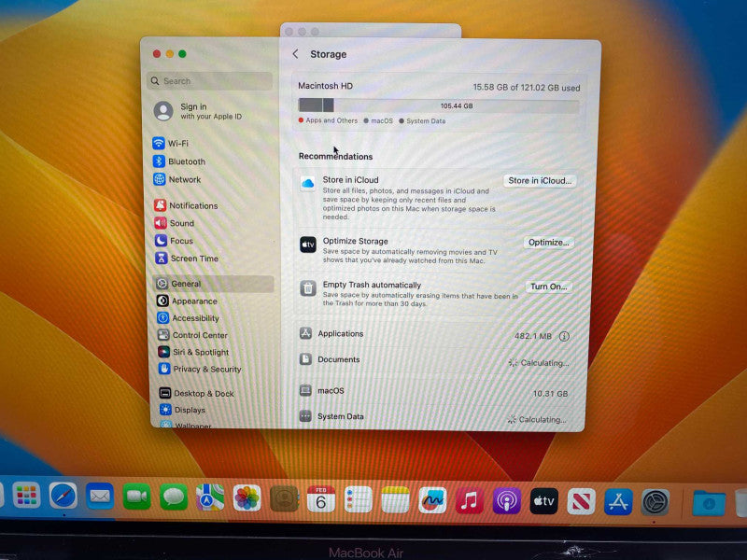Click the Apple TV icon beside Optimize Storage
747x560 pixels.
(x=308, y=245)
